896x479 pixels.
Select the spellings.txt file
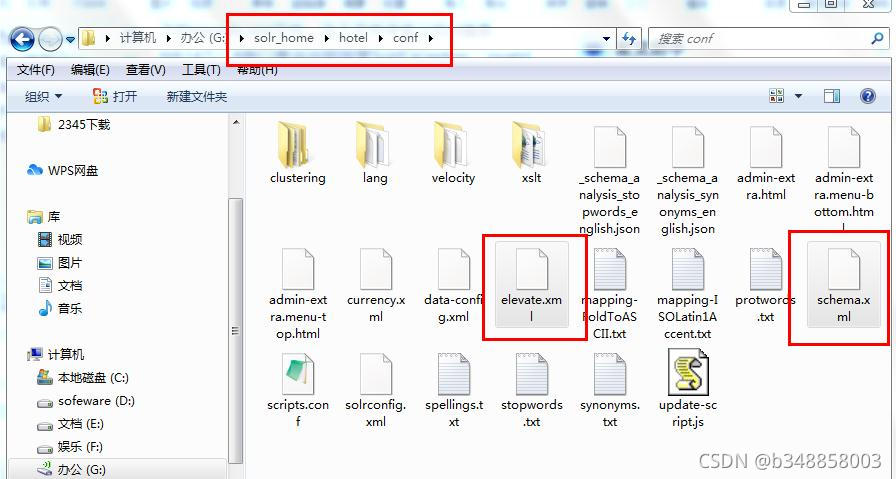454,390
